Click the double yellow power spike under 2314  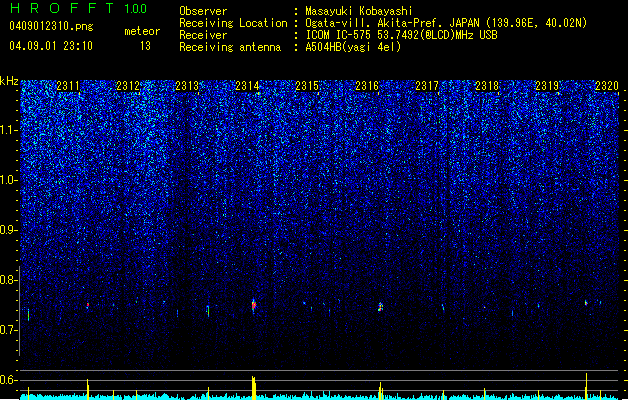coord(254,388)
